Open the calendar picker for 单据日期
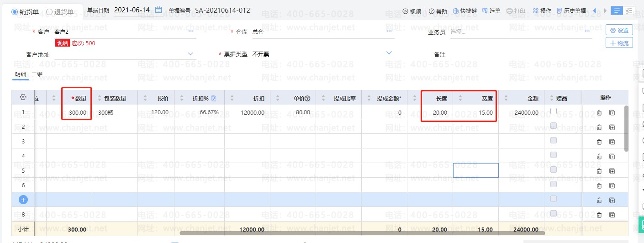 (158, 10)
